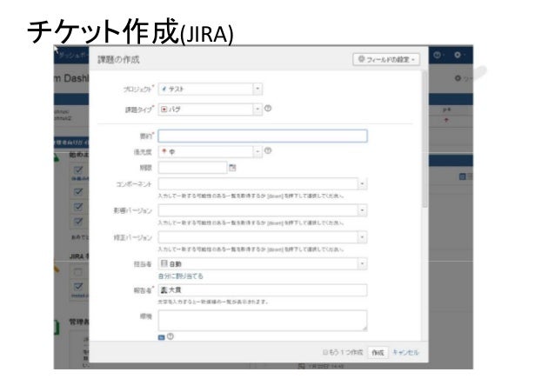Expand the 担当者 dropdown arrow

pyautogui.click(x=362, y=263)
